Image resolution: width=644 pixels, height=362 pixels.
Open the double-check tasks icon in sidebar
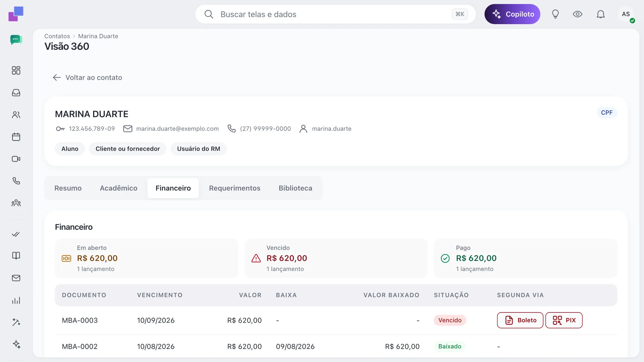[x=16, y=234]
